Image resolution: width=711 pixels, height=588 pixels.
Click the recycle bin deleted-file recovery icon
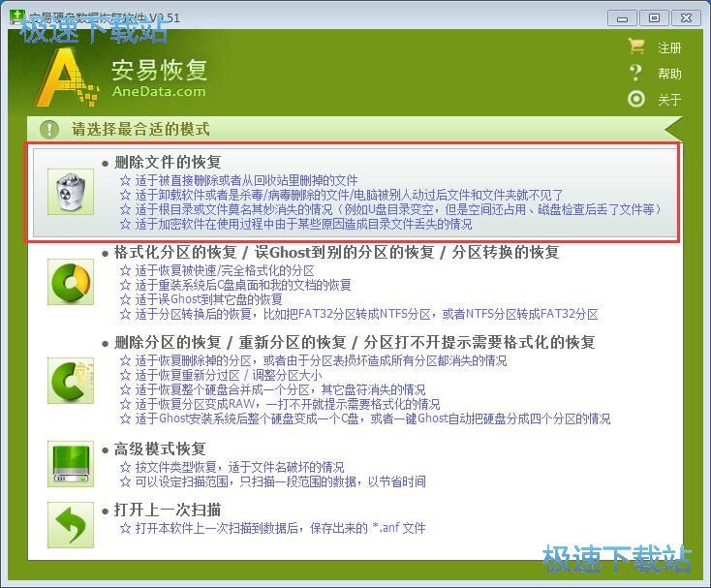point(71,192)
